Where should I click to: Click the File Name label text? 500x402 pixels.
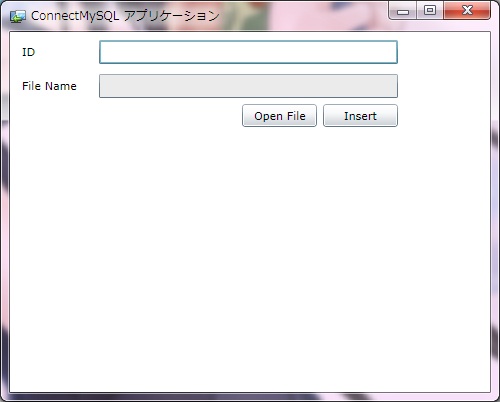tap(49, 86)
